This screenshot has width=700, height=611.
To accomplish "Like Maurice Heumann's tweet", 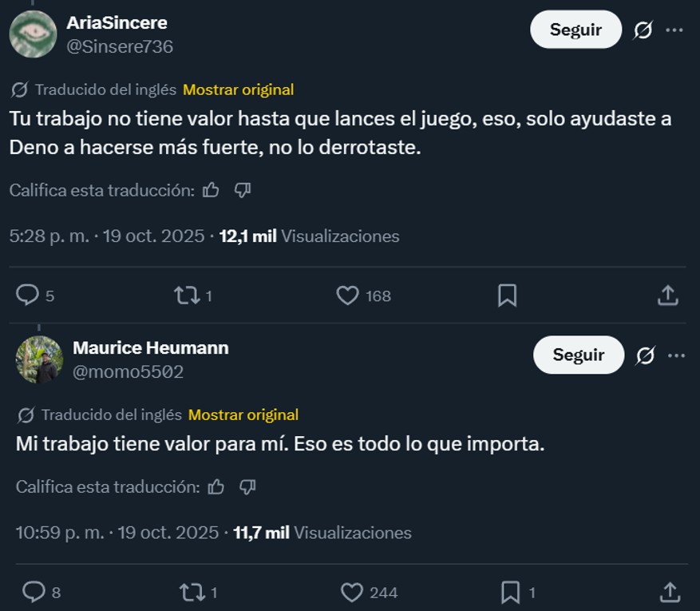I will [353, 592].
